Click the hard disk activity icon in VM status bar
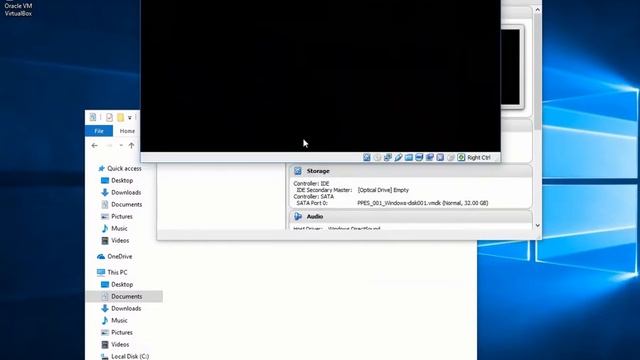The width and height of the screenshot is (640, 360). point(367,157)
